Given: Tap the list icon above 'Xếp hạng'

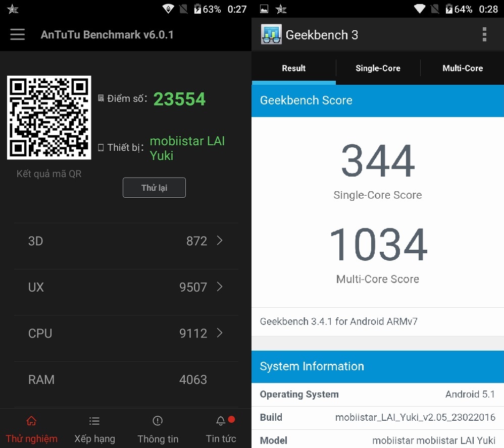Looking at the screenshot, I should [94, 421].
